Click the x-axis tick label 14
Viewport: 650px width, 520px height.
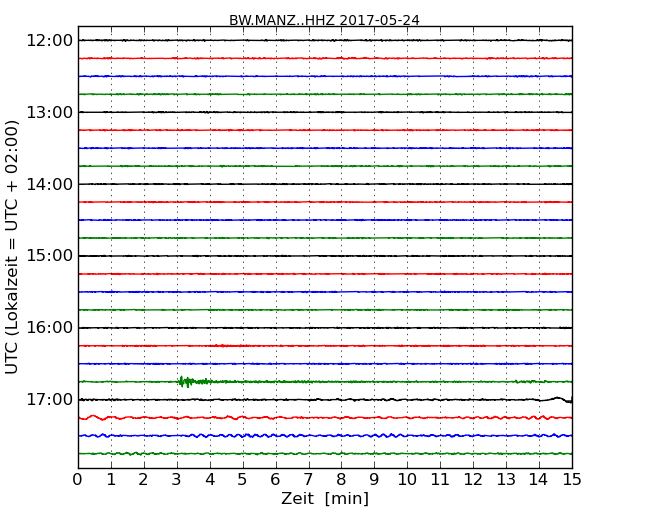click(x=539, y=479)
